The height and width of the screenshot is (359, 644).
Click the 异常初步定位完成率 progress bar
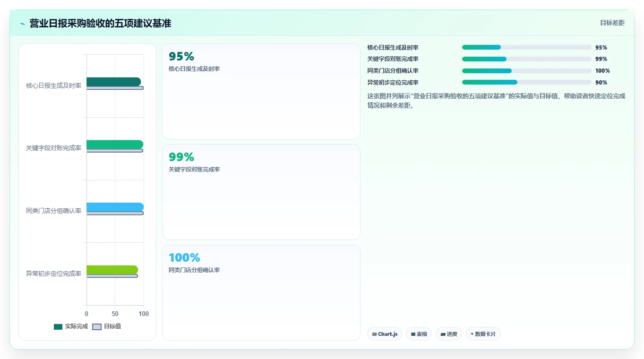(x=527, y=82)
